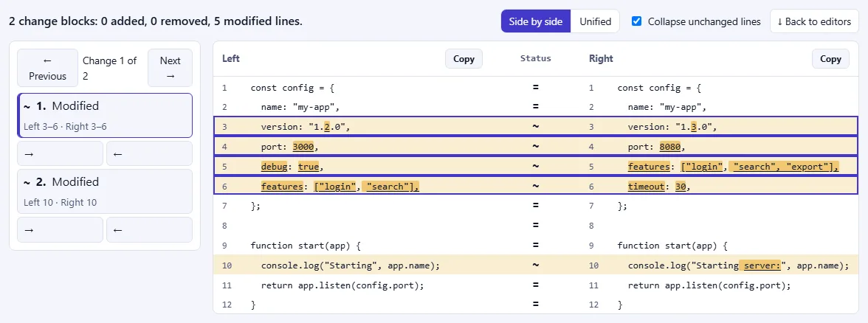
Task: Apply change 2 left-to-right arrow
Action: pos(60,229)
